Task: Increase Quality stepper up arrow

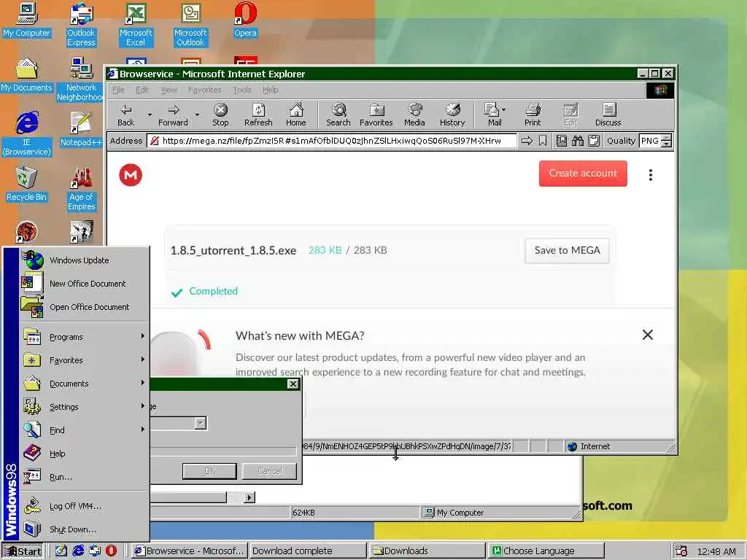Action: 667,138
